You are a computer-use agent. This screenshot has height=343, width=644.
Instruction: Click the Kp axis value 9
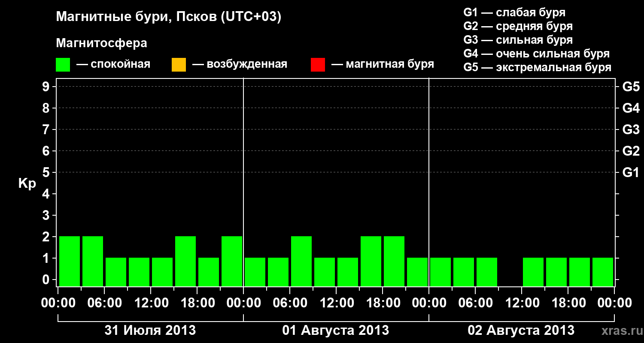point(47,87)
